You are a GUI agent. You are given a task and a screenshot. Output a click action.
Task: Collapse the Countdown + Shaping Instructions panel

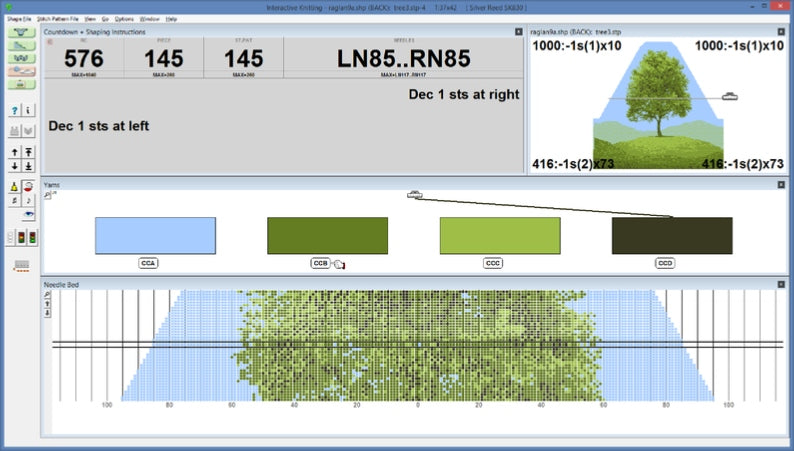tap(519, 32)
